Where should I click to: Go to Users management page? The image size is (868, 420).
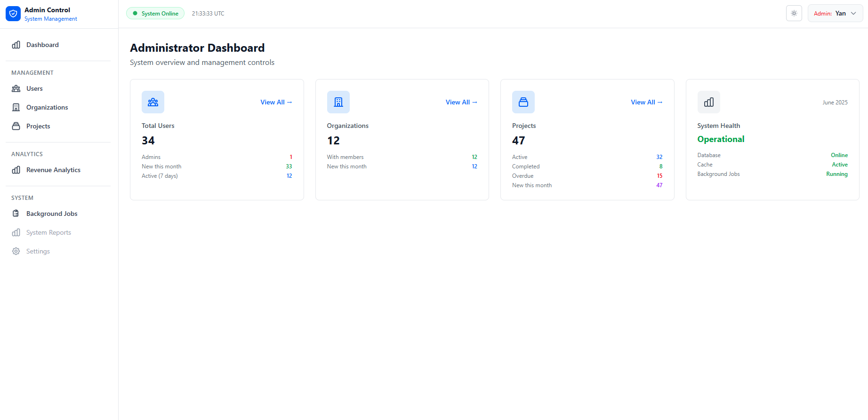pyautogui.click(x=58, y=88)
